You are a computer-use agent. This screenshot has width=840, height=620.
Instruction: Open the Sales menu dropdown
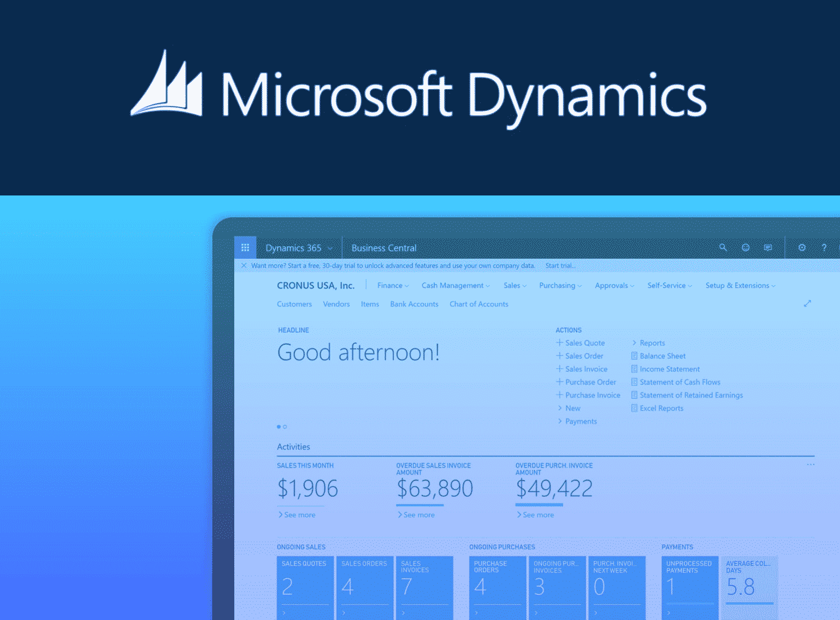pyautogui.click(x=515, y=286)
